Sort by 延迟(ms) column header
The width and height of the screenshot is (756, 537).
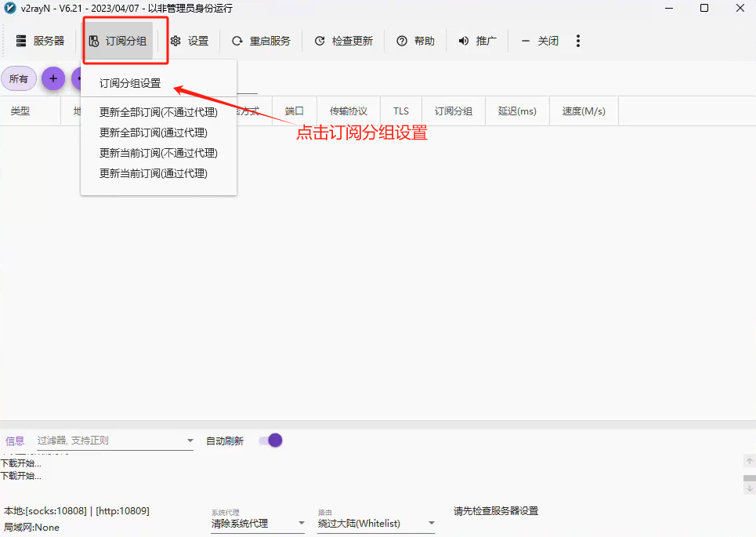coord(517,111)
